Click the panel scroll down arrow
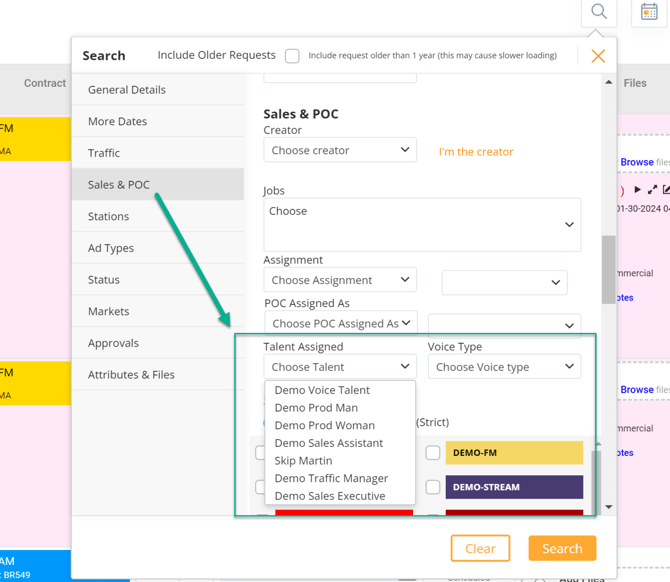The height and width of the screenshot is (582, 670). 609,507
